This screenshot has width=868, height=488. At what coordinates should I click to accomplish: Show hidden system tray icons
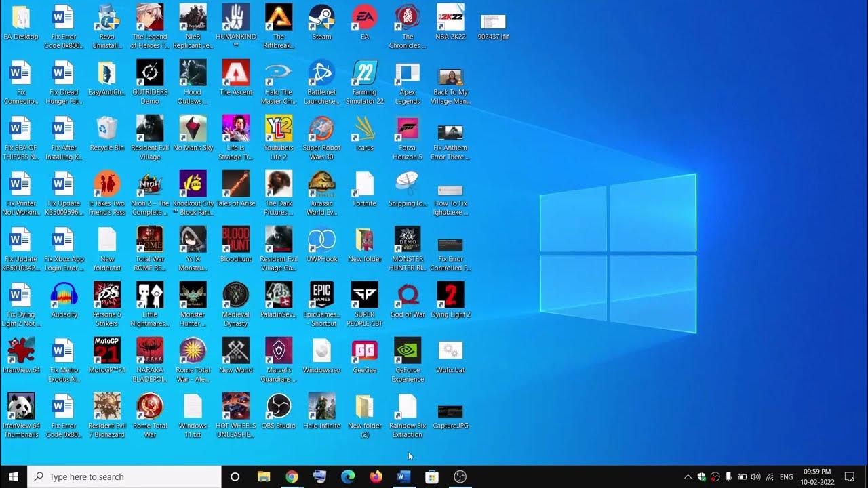point(688,476)
